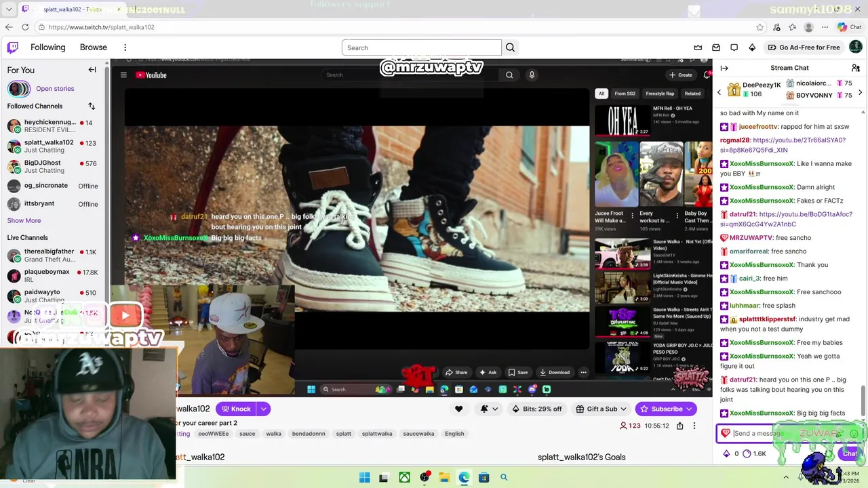Bookmark page with the star icon

point(760,27)
